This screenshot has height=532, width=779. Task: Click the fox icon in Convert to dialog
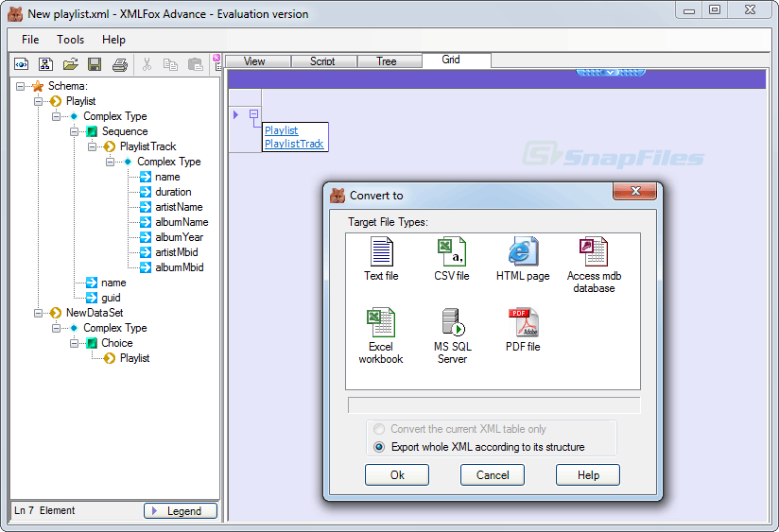pyautogui.click(x=338, y=196)
